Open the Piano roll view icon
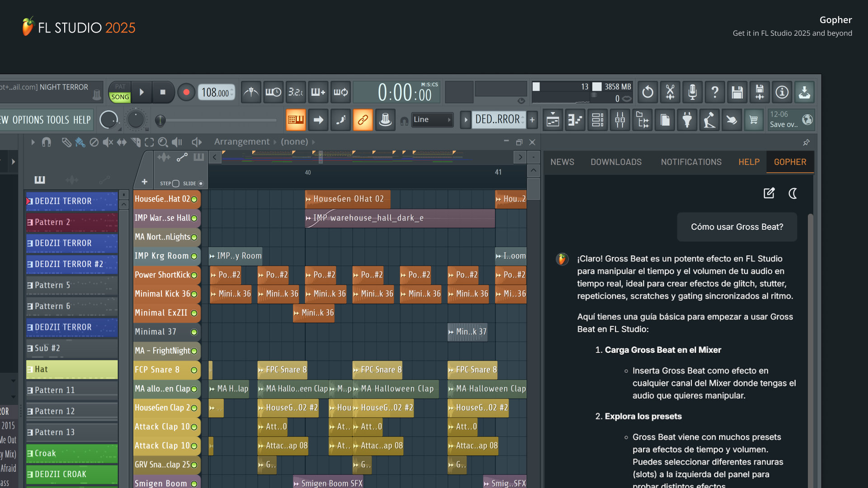 (x=575, y=120)
